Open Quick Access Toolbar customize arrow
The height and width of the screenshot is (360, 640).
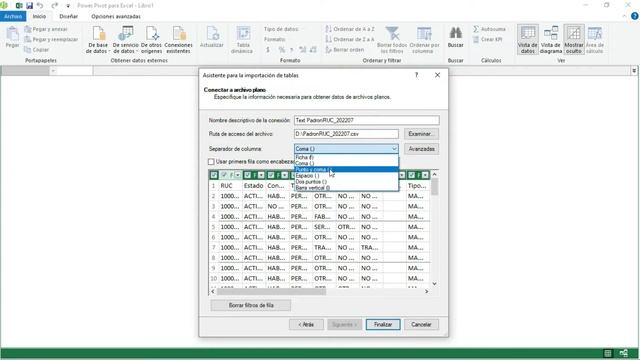[x=68, y=6]
